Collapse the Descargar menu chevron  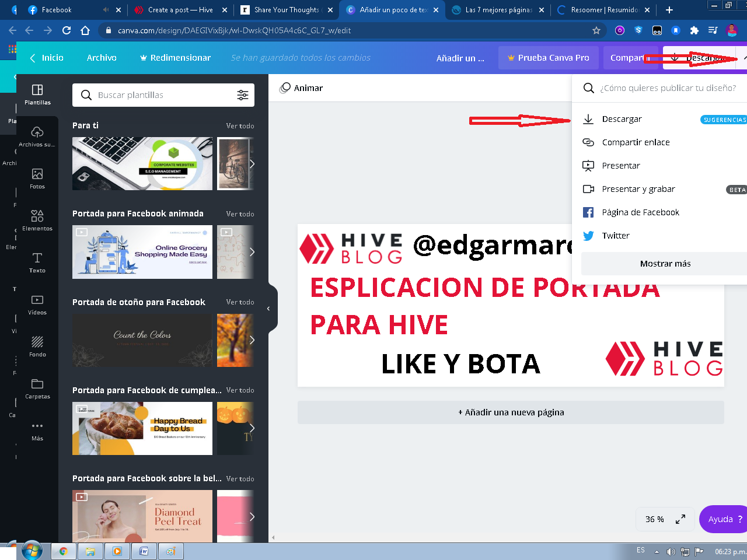click(745, 58)
